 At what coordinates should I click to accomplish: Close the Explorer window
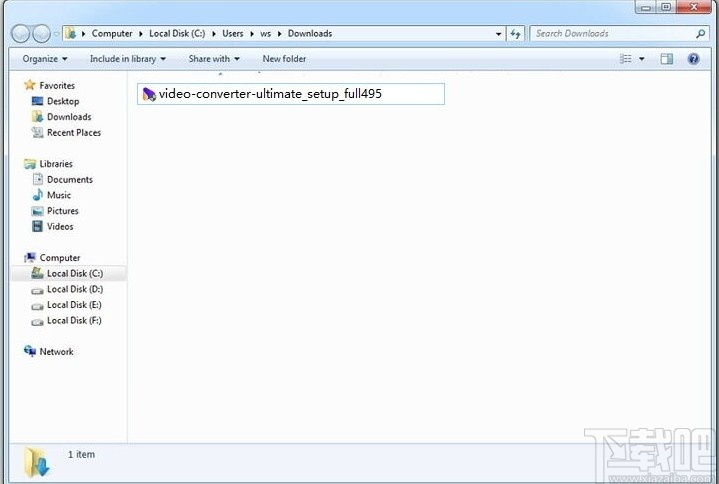click(x=694, y=7)
